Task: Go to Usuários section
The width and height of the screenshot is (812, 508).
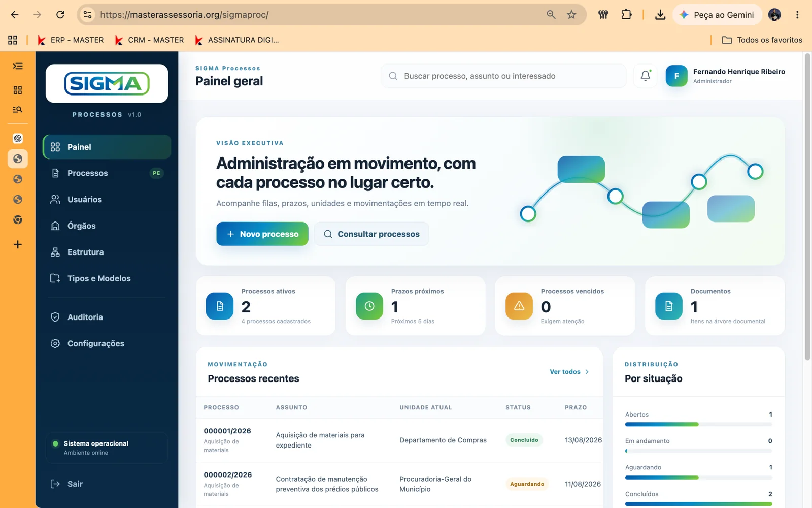Action: point(107,200)
